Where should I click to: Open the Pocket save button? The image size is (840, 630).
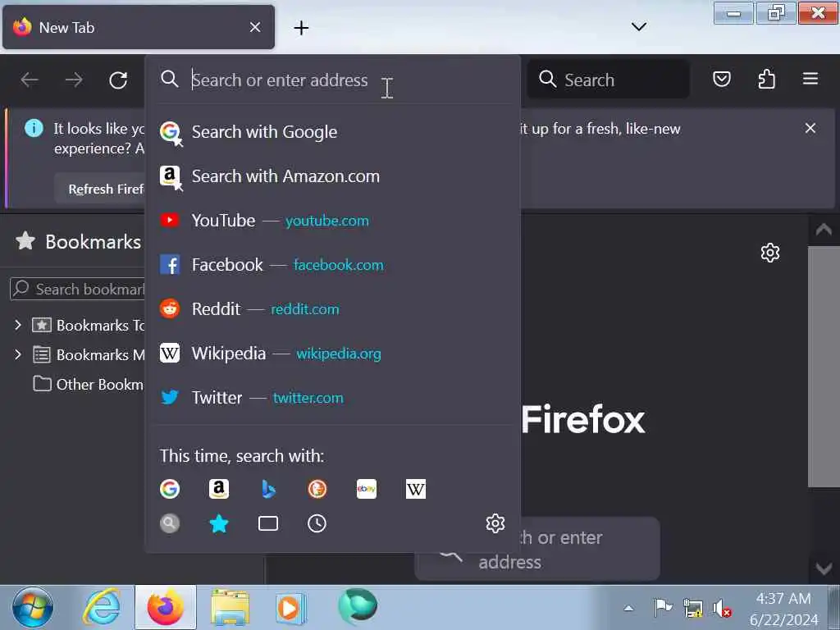tap(722, 80)
